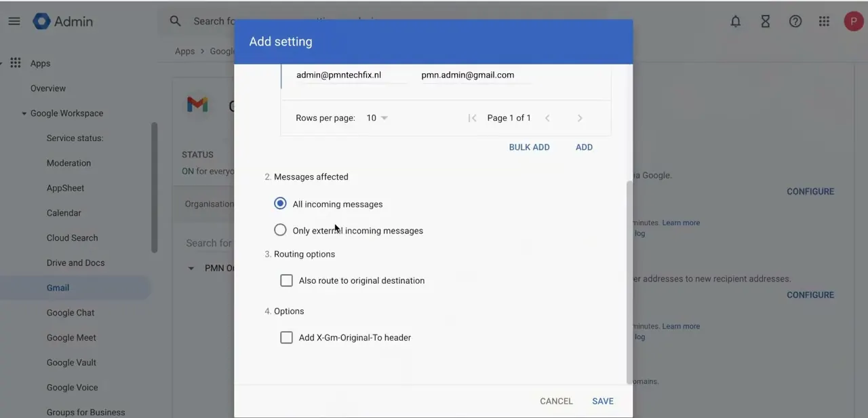Click the Routing options heading
The image size is (868, 418).
304,254
